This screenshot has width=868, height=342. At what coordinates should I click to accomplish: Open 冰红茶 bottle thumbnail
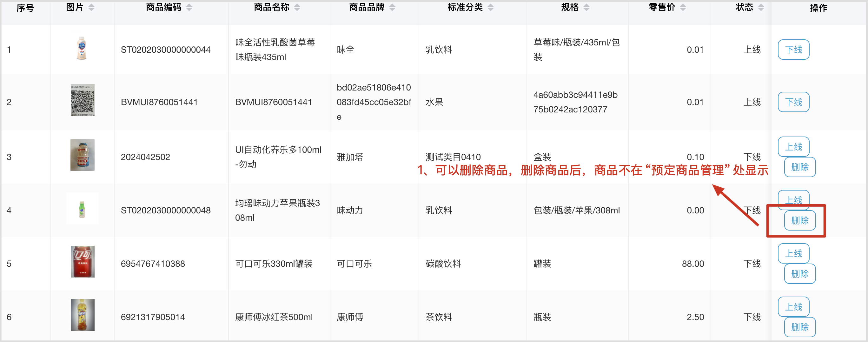point(83,315)
